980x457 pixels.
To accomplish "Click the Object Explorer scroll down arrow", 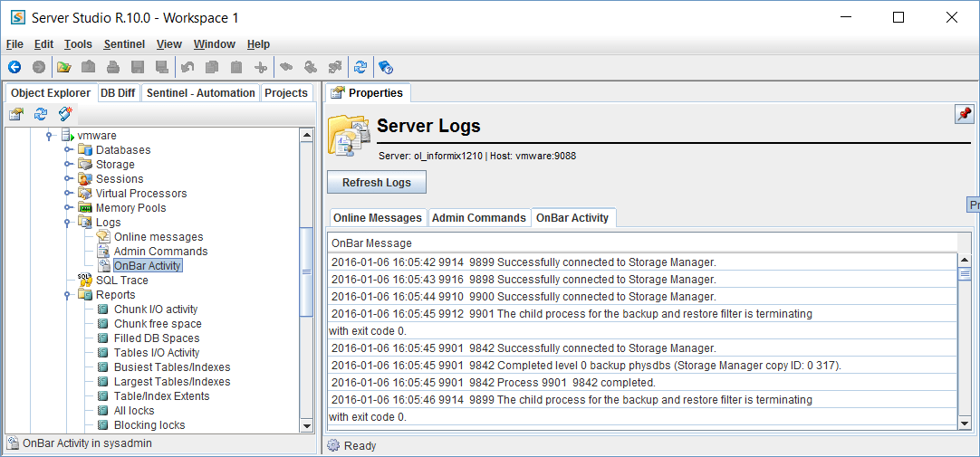I will click(307, 425).
